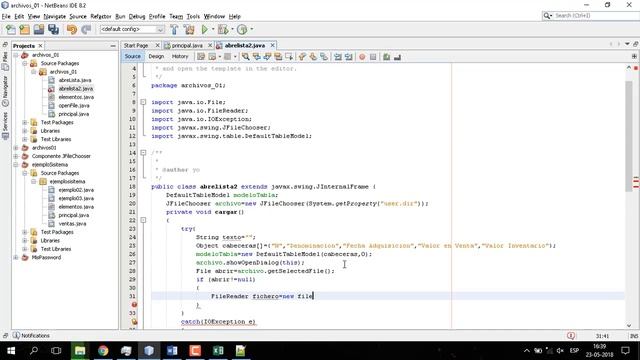The image size is (640, 360).
Task: Switch to History view
Action: (180, 56)
